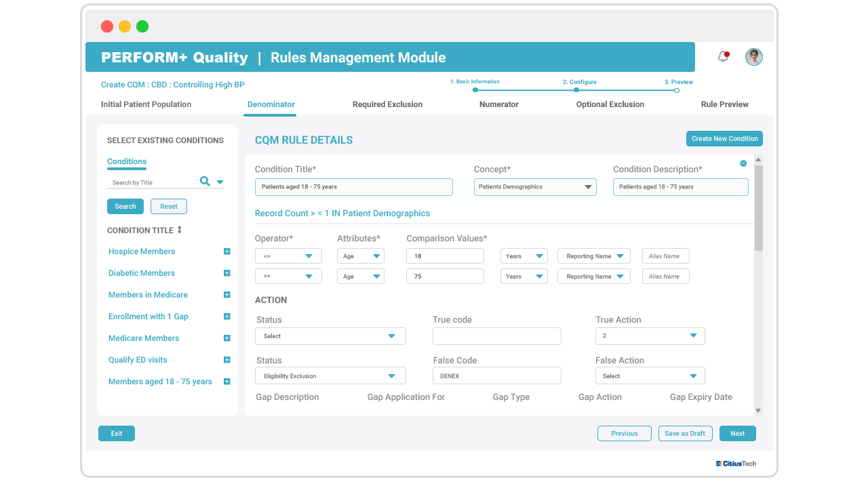Open the Concept Patients Demographics dropdown
This screenshot has height=488, width=868.
pos(535,187)
